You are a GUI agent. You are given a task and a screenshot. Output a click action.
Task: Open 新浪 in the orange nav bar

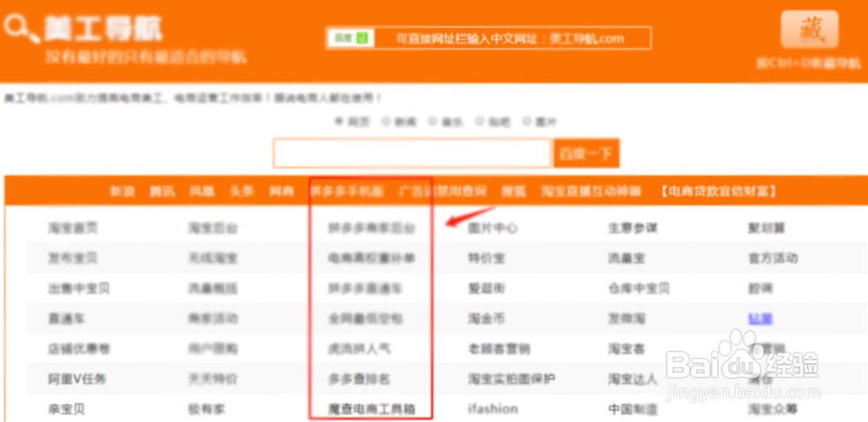[122, 192]
